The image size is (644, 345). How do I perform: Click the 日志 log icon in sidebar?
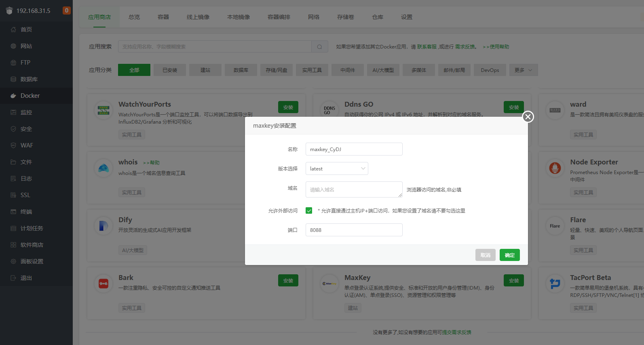pos(13,179)
